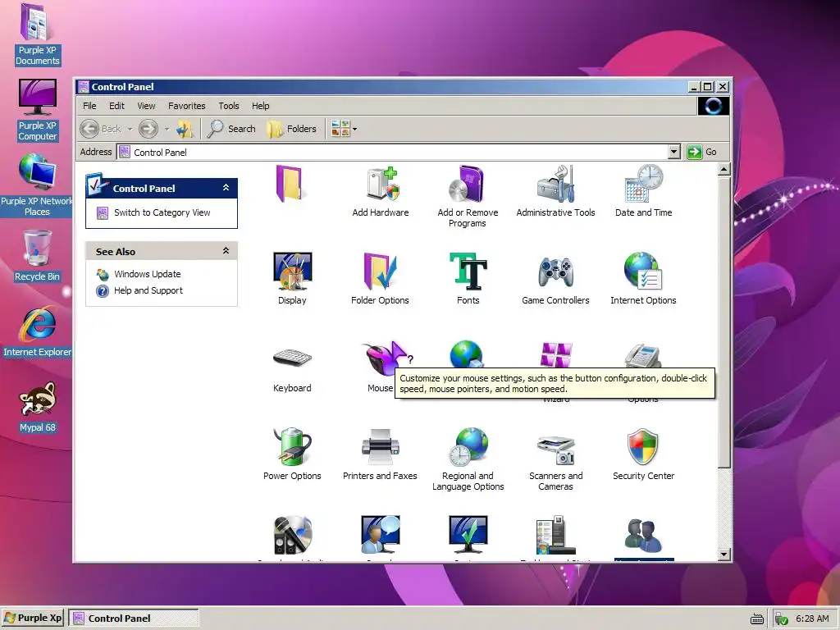840x630 pixels.
Task: Select Purple XP Computer desktop icon
Action: tap(37, 111)
